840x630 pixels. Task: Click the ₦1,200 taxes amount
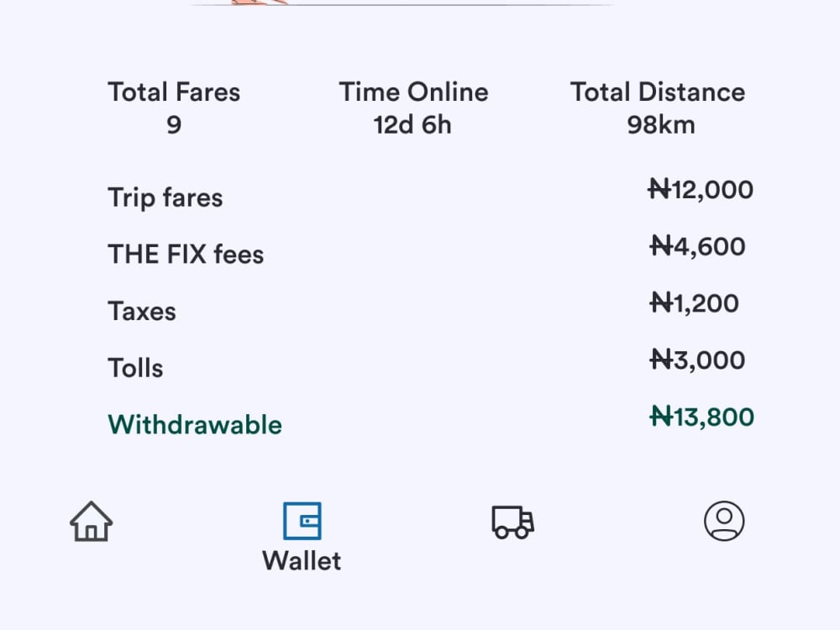pos(695,303)
